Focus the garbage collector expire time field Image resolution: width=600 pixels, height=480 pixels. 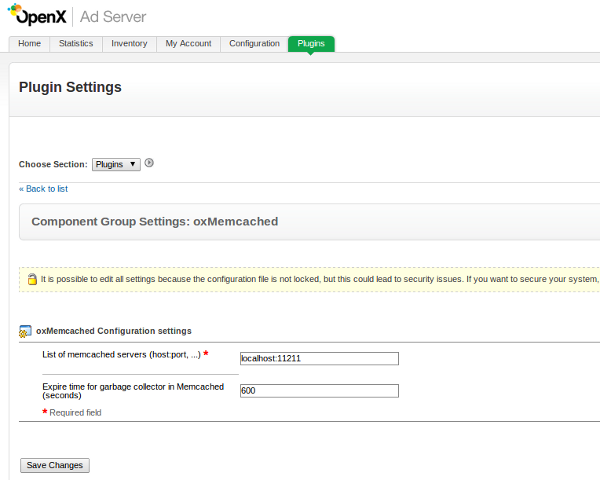(x=319, y=391)
